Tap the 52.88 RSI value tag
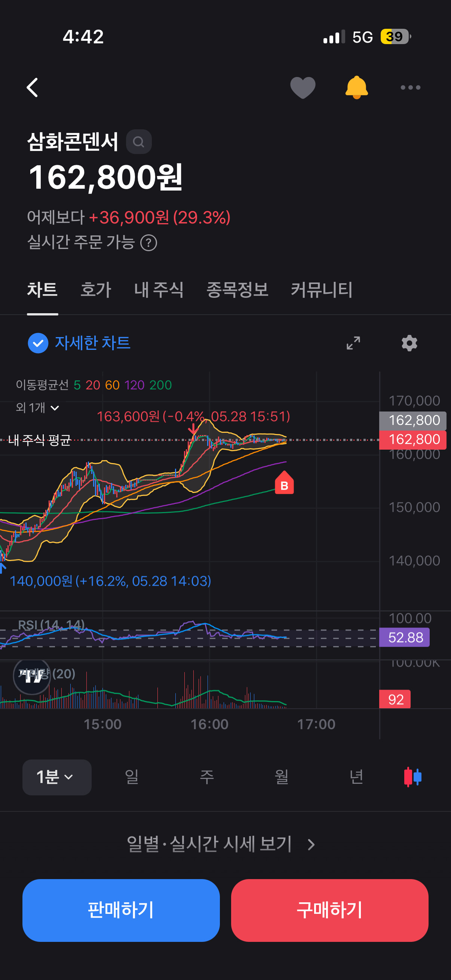The image size is (451, 980). pos(405,638)
